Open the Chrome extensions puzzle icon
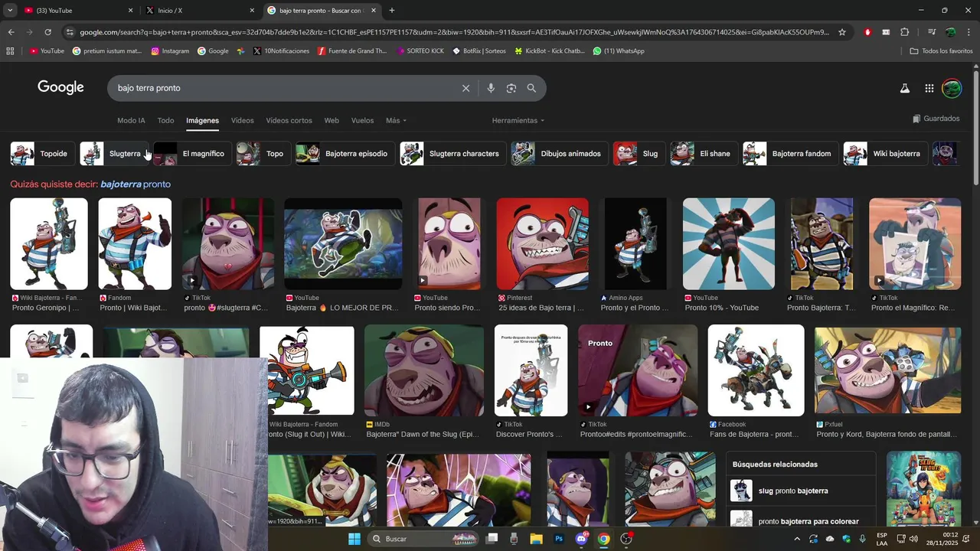The height and width of the screenshot is (551, 980). point(904,32)
